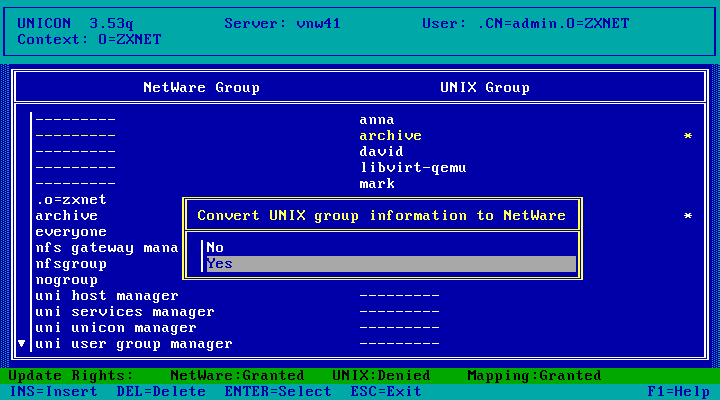Select the everyone NetWare group
The height and width of the screenshot is (400, 720).
(x=71, y=232)
